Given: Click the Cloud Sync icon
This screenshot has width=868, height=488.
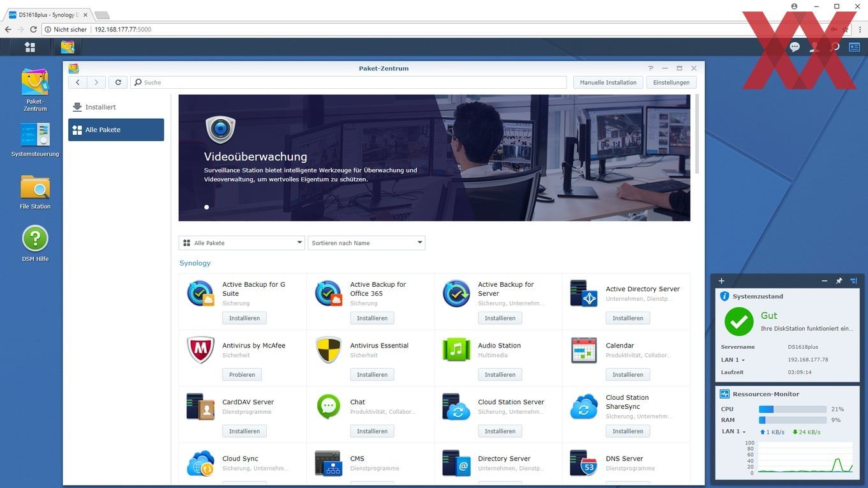Looking at the screenshot, I should [x=200, y=464].
